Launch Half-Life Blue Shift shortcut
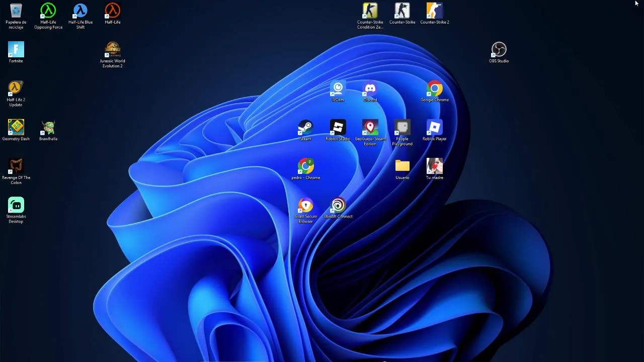The width and height of the screenshot is (644, 362). click(x=80, y=11)
